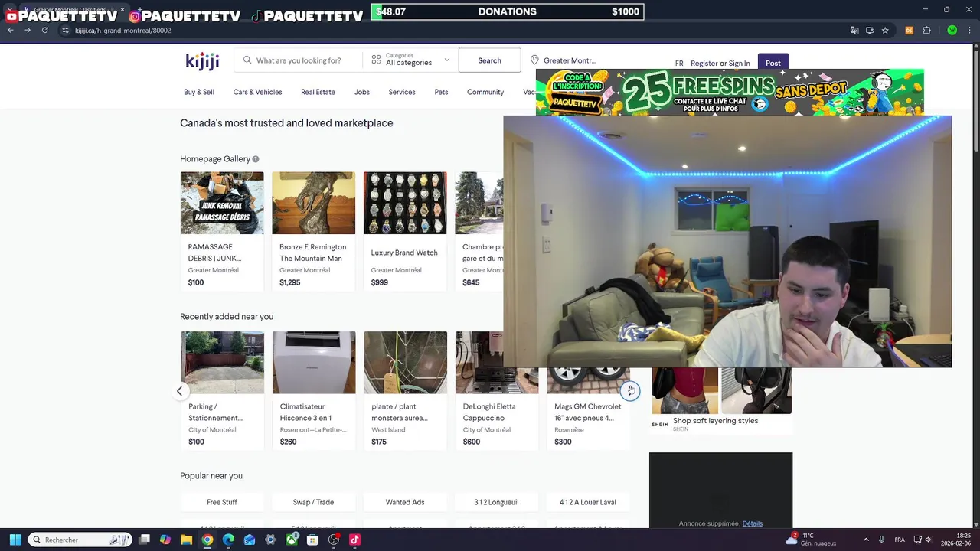View site information icon in address bar
Screen dimensions: 980x551
pos(66,31)
